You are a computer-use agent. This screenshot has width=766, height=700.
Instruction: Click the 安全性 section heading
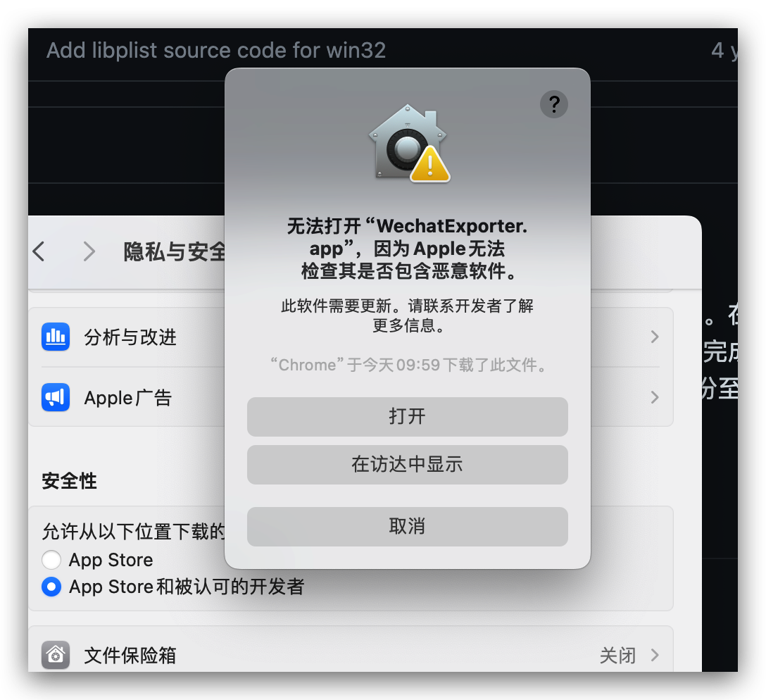click(x=69, y=481)
